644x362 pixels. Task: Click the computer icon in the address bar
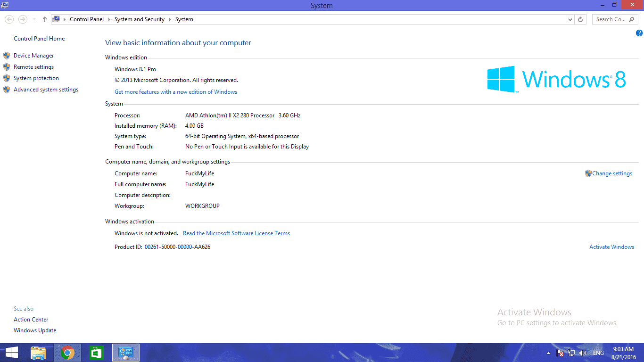pos(57,19)
